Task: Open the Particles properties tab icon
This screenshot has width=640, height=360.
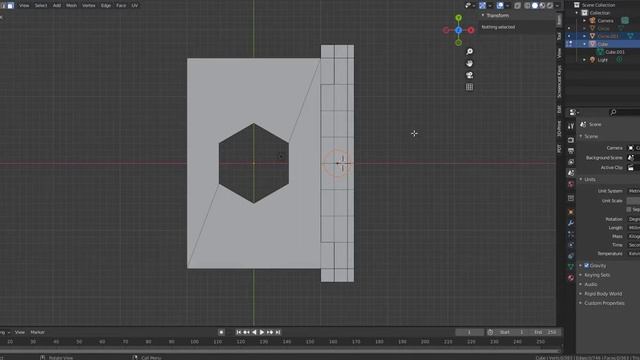Action: coord(571,234)
